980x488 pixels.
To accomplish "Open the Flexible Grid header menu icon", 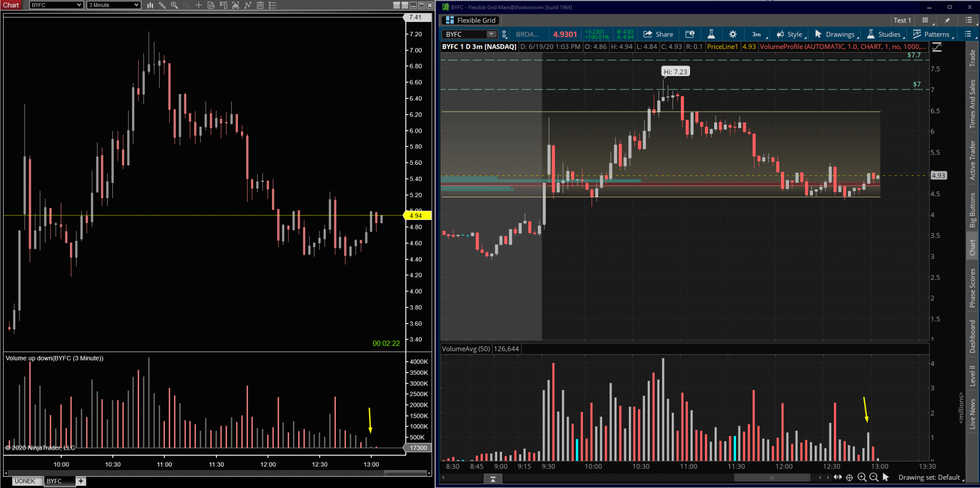I will tap(969, 20).
